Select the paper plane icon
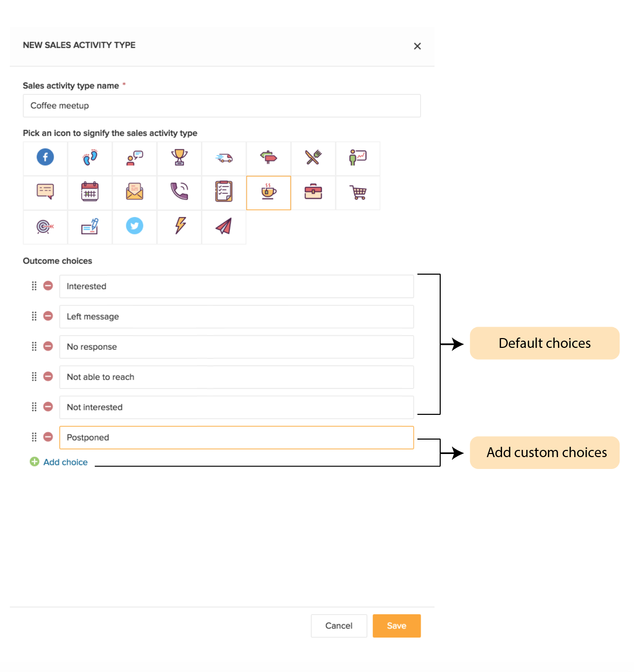Image resolution: width=634 pixels, height=672 pixels. pos(224,226)
